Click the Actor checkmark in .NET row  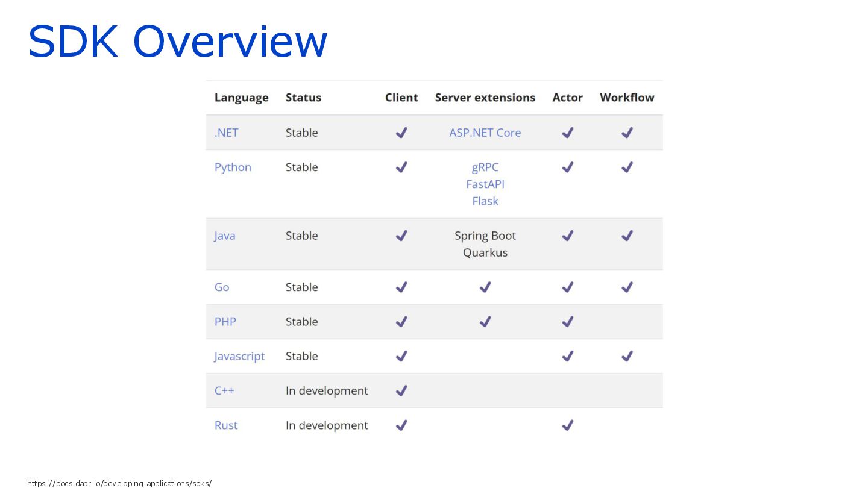tap(567, 133)
